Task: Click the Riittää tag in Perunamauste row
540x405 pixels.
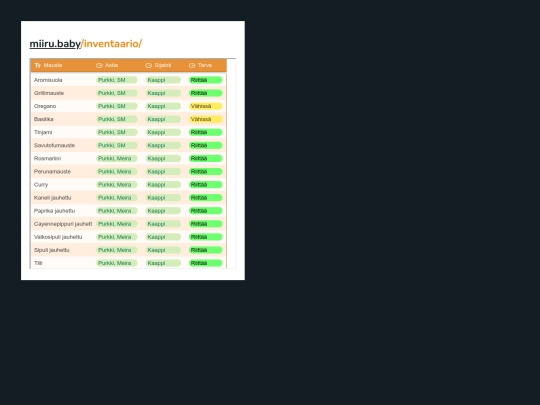Action: [x=206, y=172]
